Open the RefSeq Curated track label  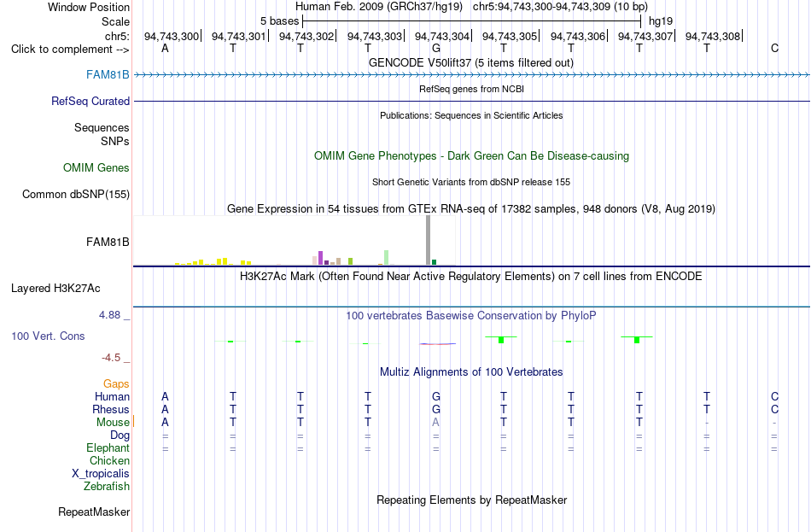[x=90, y=101]
